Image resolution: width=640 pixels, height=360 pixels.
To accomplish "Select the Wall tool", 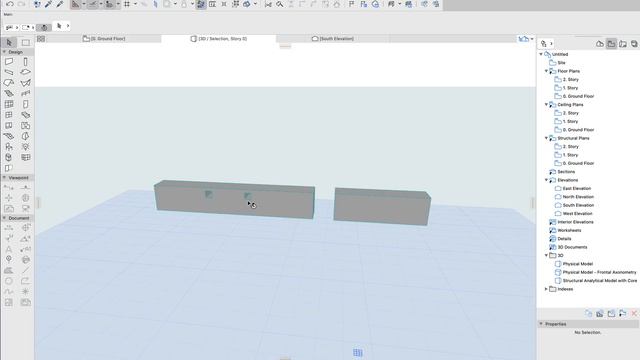I will pos(9,62).
